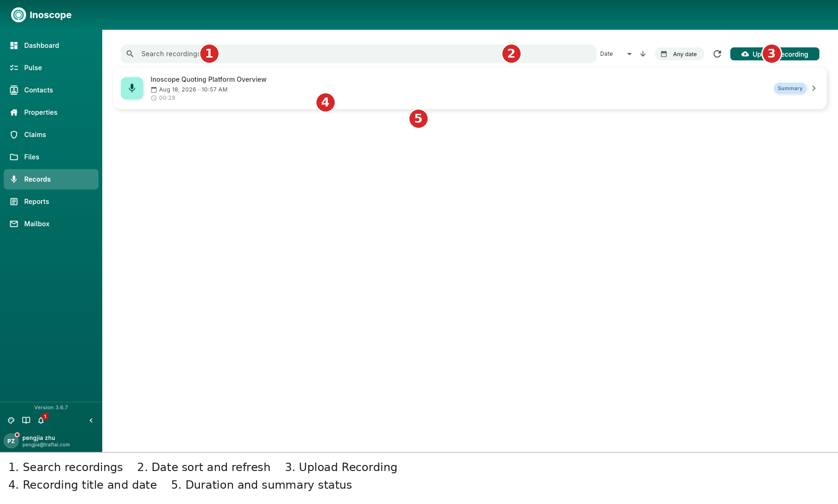Click the Inoscope logo icon
838x504 pixels.
tap(19, 15)
